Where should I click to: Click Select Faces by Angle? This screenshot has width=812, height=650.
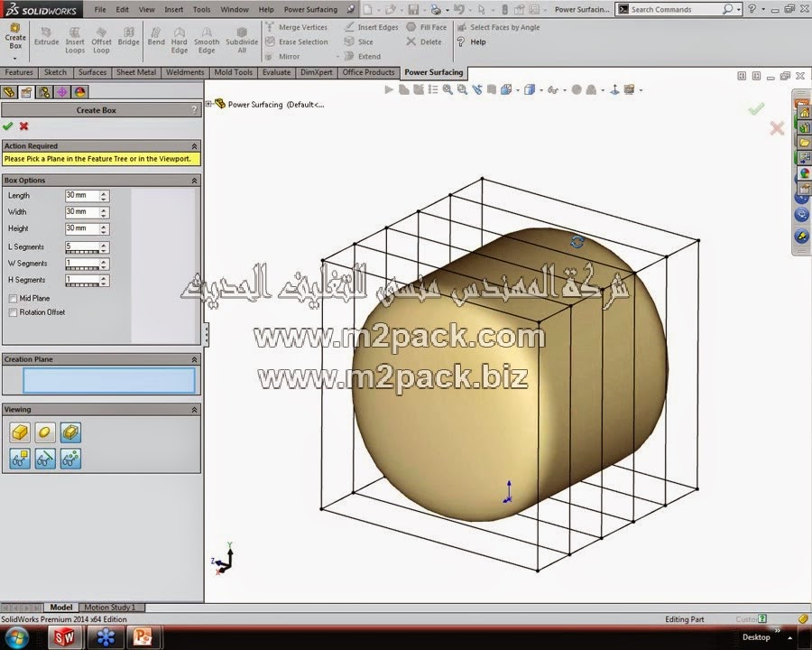click(498, 27)
